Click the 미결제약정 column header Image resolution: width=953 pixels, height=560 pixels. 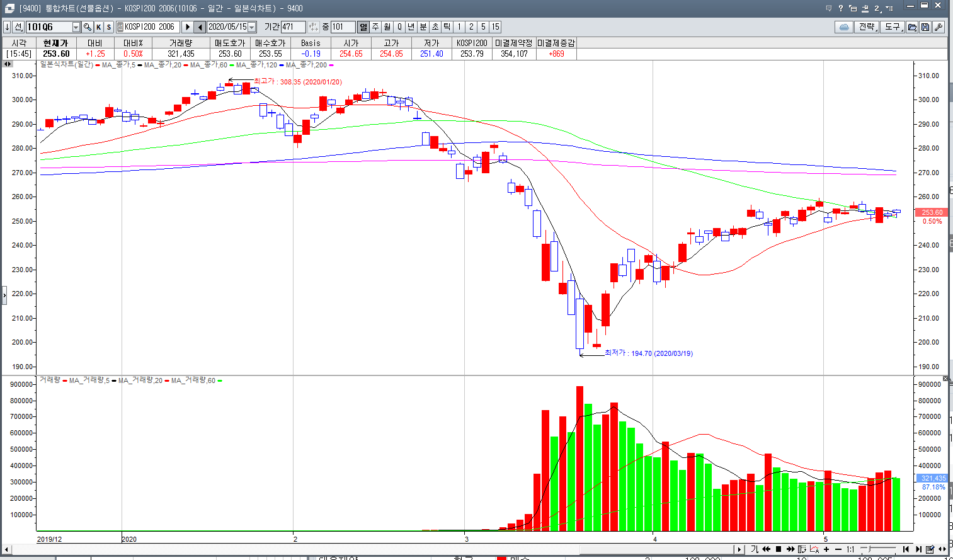514,43
